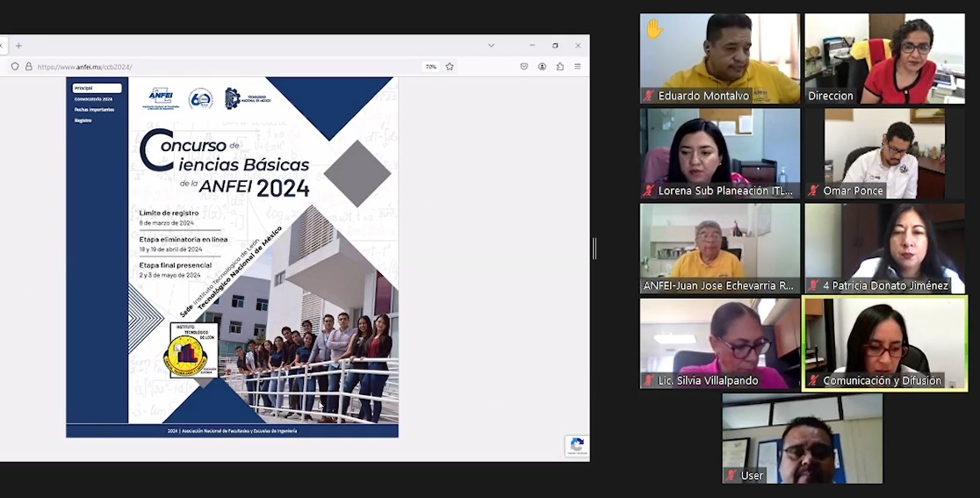Bookmark this page with the star icon
Viewport: 980px width, 498px height.
[450, 66]
